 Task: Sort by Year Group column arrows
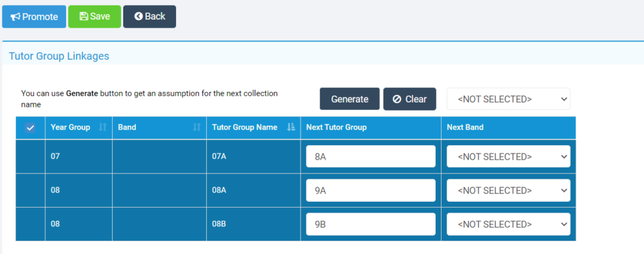coord(103,128)
